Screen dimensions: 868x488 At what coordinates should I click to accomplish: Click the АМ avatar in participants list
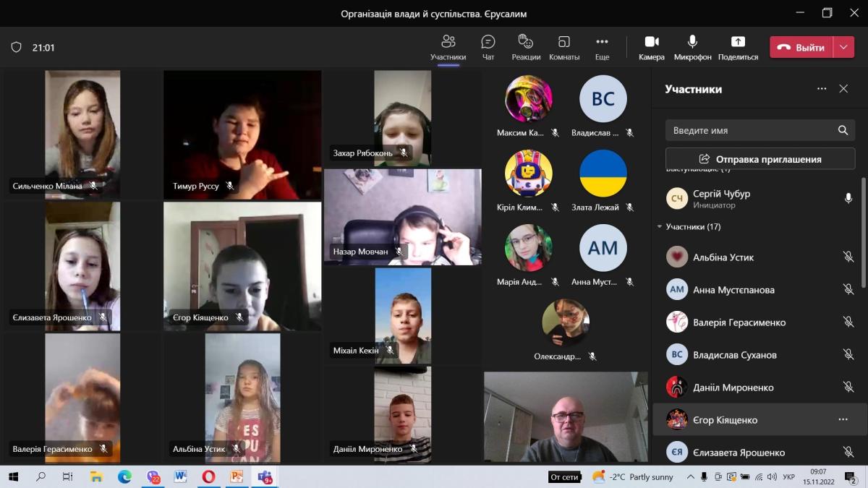677,290
